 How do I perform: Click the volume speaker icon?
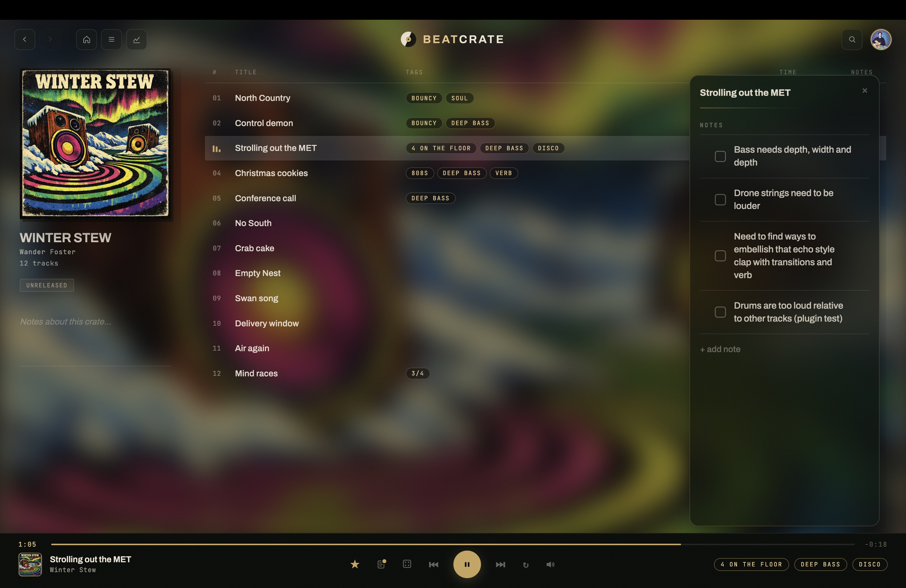[550, 564]
